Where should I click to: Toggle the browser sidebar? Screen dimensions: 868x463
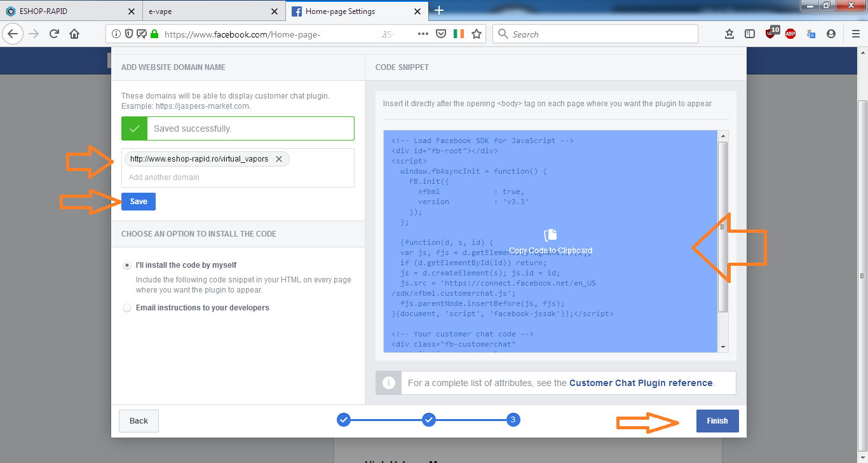click(x=750, y=34)
